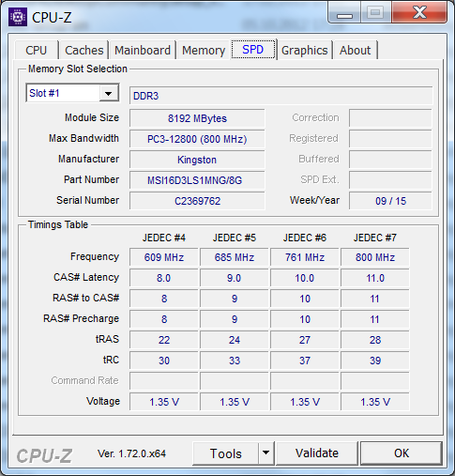Minimize the CPU-Z window
This screenshot has height=476, width=455.
(x=344, y=13)
